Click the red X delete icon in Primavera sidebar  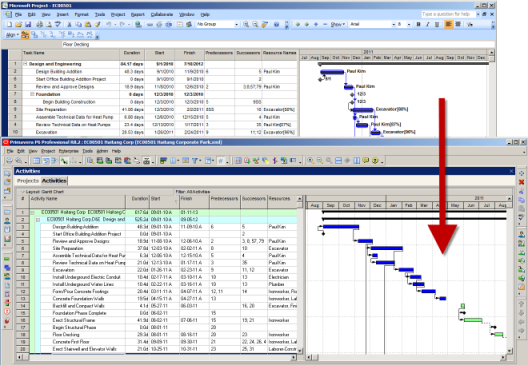click(x=522, y=182)
